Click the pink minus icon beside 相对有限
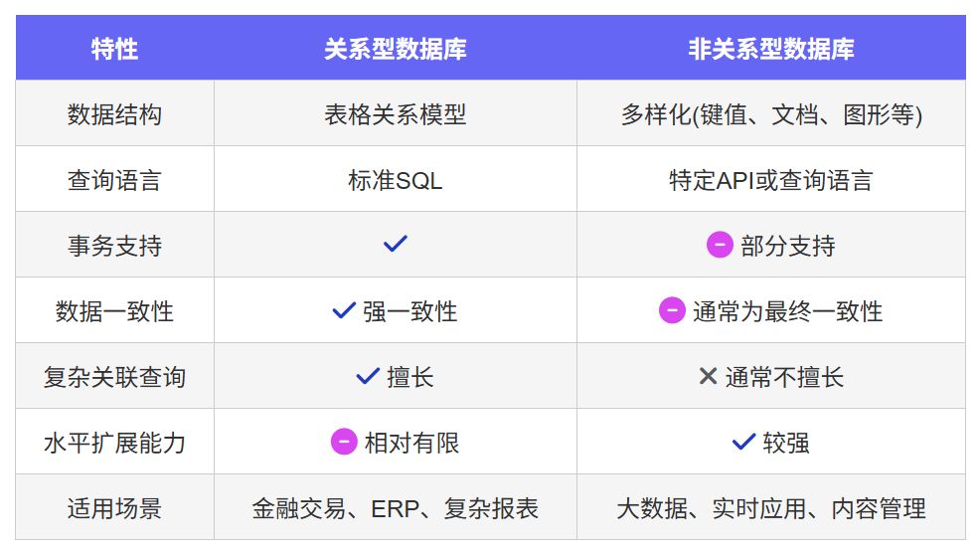 (344, 442)
